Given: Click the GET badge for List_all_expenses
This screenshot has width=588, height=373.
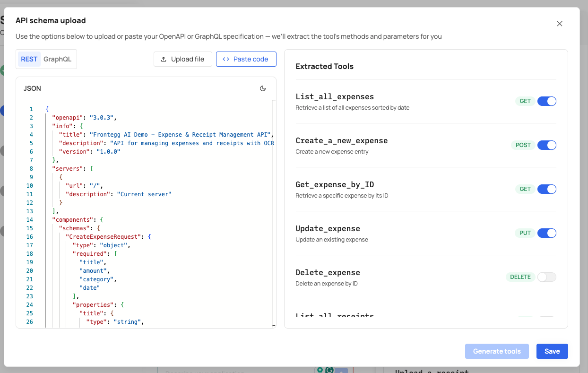Looking at the screenshot, I should pyautogui.click(x=525, y=101).
